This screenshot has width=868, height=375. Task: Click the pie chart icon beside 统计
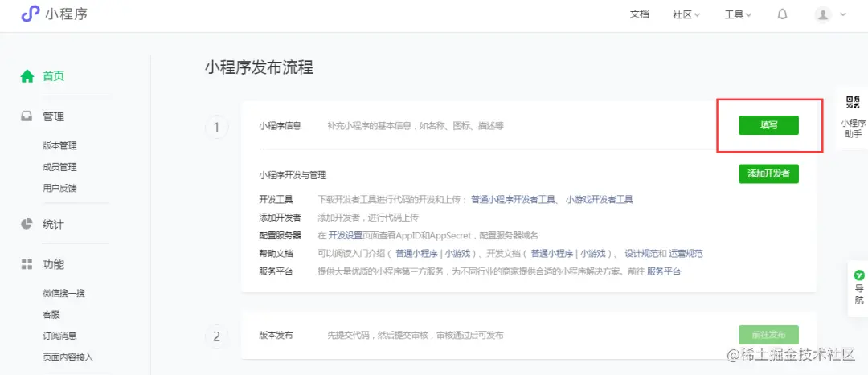(27, 224)
